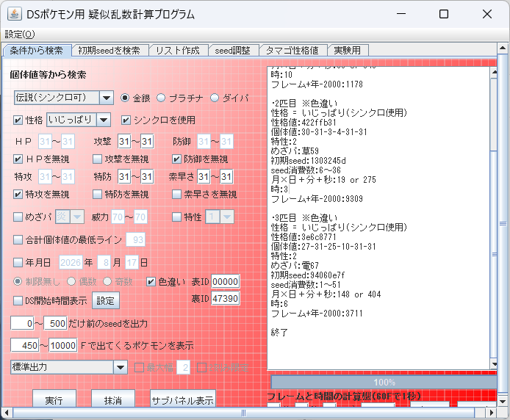Open the 設定(O) menu

click(20, 35)
